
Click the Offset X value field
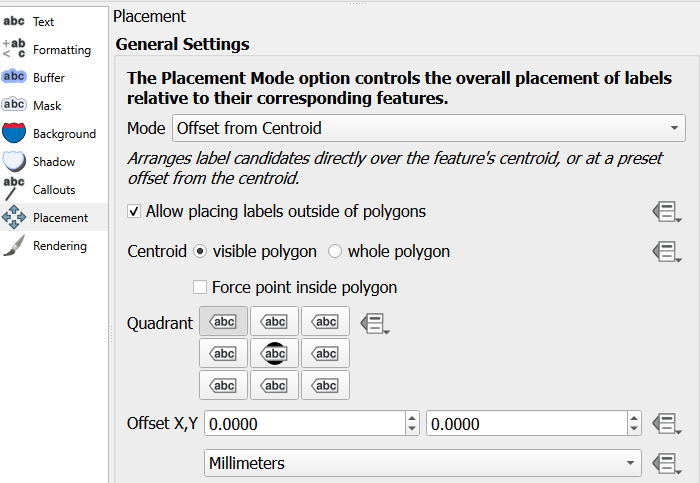[x=304, y=424]
